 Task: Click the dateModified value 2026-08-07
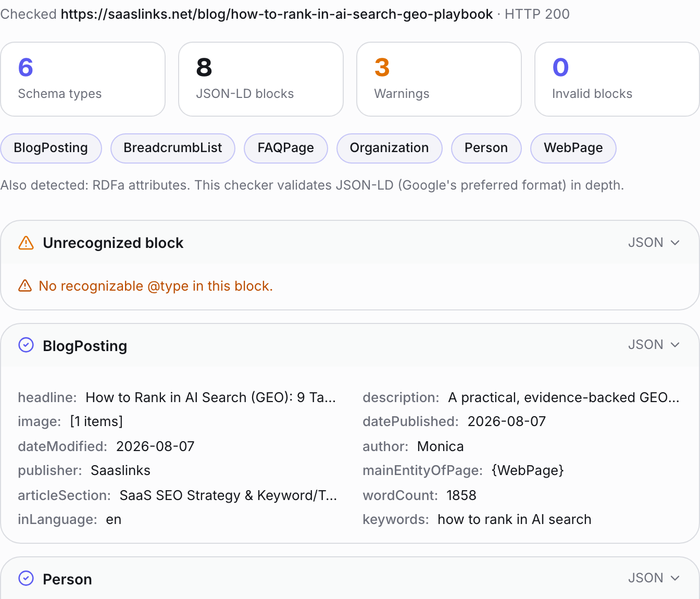coord(155,446)
